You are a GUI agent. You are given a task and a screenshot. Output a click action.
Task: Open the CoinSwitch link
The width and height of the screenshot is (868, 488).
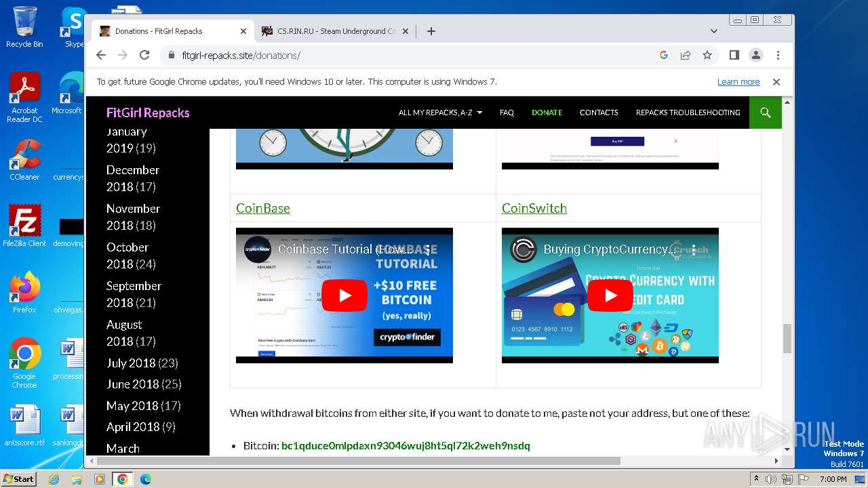click(x=534, y=208)
